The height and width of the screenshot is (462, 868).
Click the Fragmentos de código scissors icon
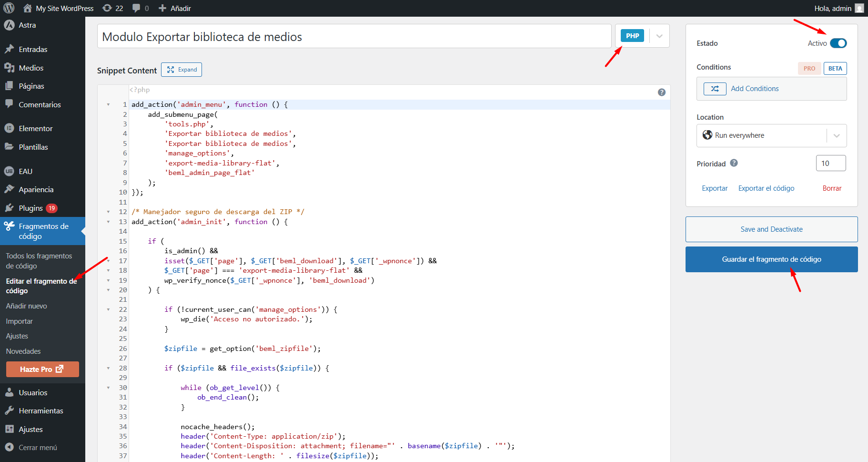point(10,226)
